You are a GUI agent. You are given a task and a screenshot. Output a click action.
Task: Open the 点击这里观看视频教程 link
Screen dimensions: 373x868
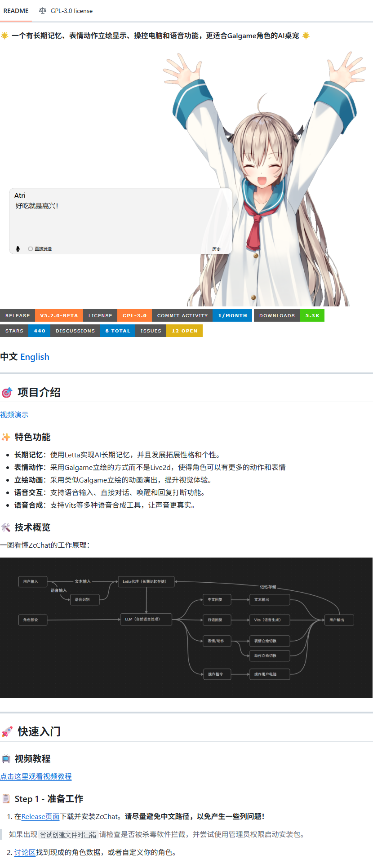tap(36, 776)
